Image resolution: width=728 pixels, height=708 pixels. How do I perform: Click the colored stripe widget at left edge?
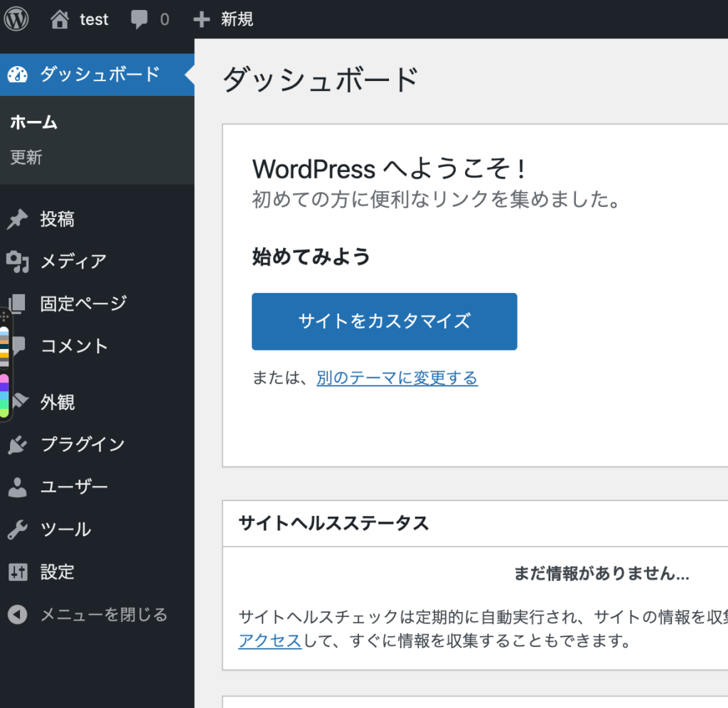5,365
